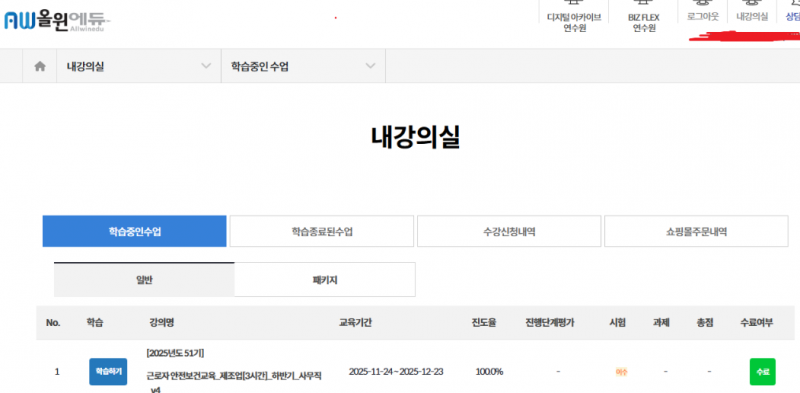Click the 진행단계평가 column header
Screen dimensions: 800x393
(550, 323)
